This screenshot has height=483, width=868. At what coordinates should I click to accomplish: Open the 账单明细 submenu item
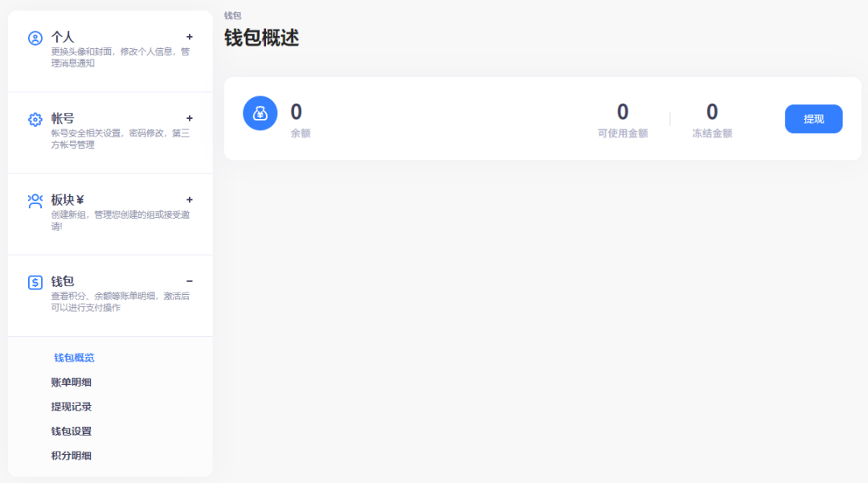[72, 383]
